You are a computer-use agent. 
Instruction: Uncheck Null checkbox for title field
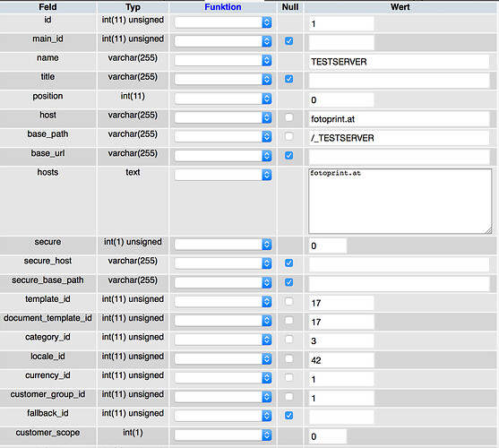tap(289, 79)
